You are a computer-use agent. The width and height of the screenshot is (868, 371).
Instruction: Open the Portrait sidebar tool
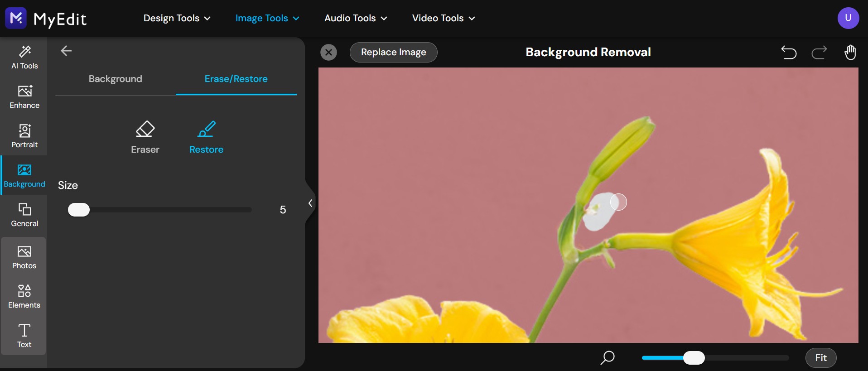click(24, 136)
